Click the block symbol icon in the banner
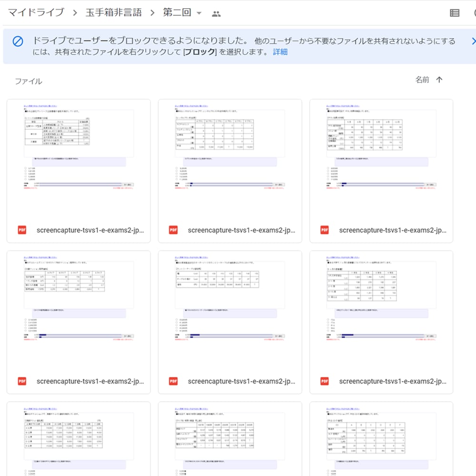 [18, 42]
